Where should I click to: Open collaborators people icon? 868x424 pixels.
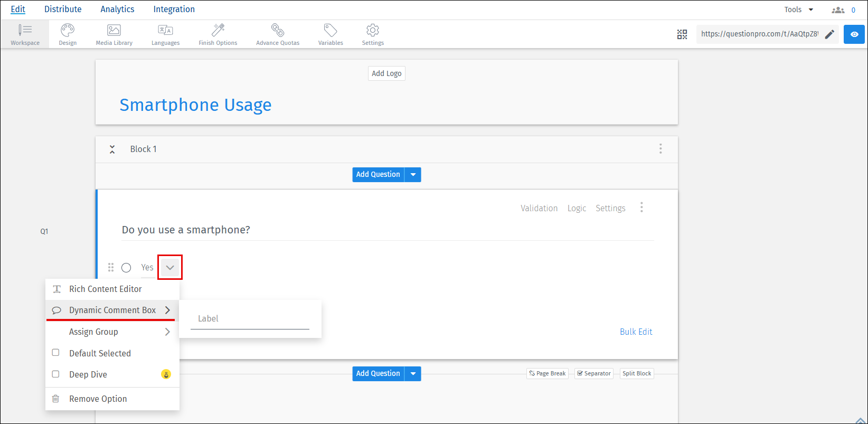click(x=838, y=10)
